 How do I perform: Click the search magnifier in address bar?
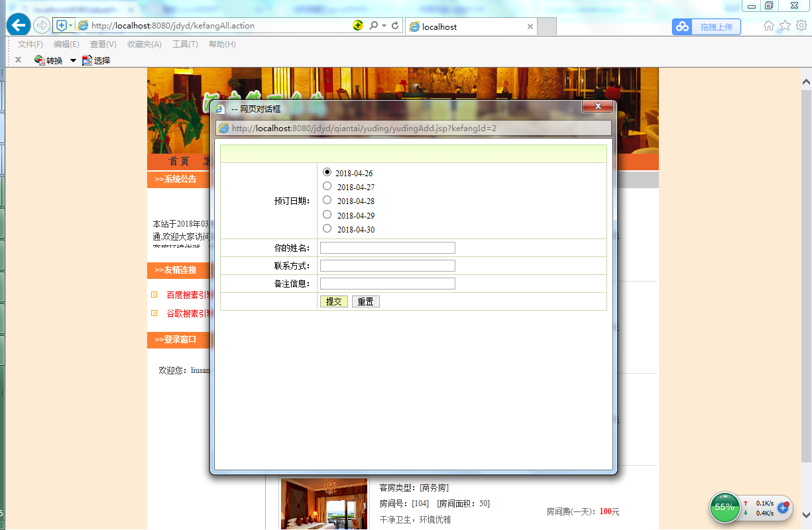(373, 26)
